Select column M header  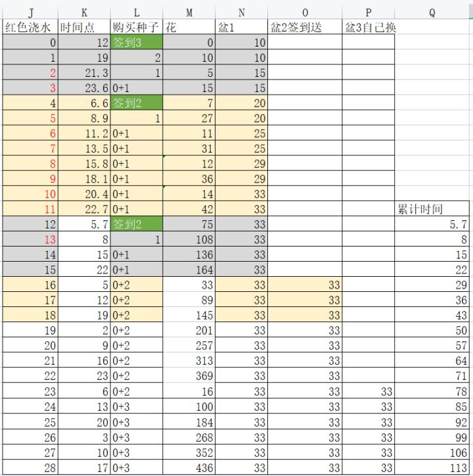click(x=189, y=12)
